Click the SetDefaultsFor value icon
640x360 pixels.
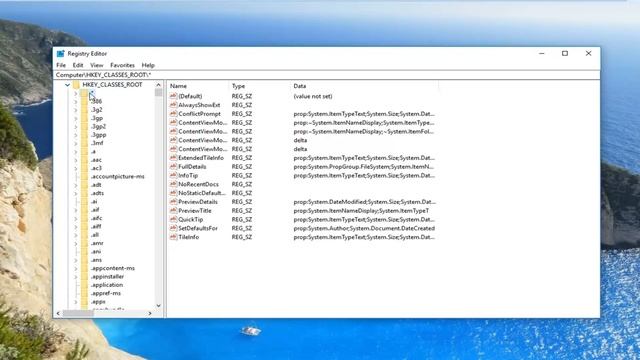point(173,228)
